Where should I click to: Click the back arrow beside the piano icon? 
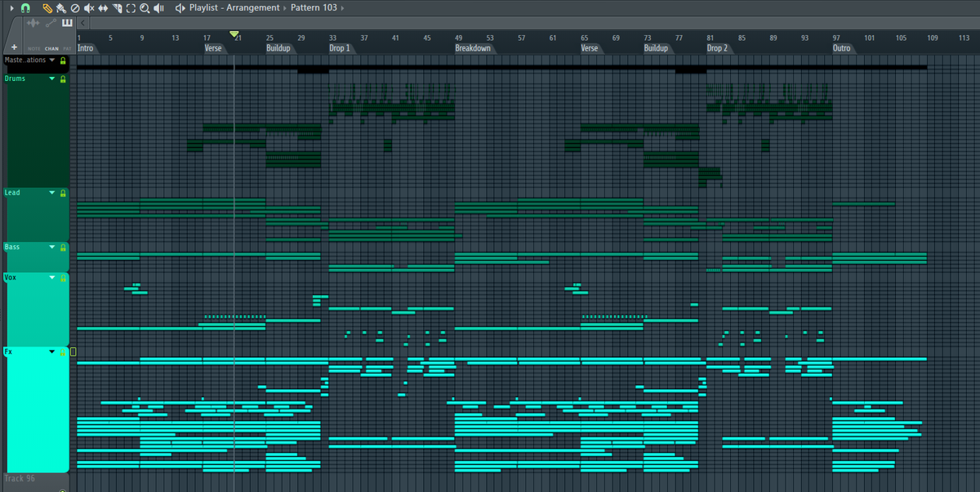pos(82,23)
